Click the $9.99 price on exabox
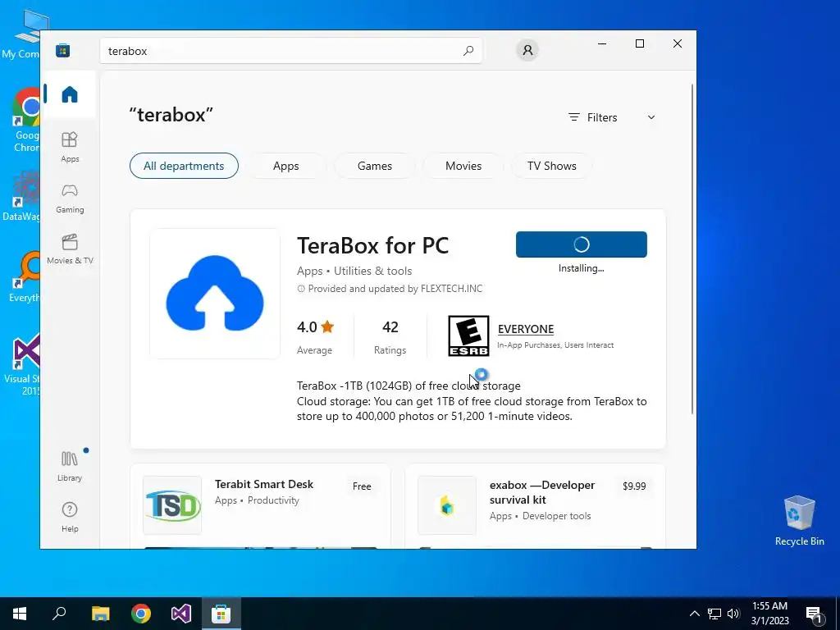 pyautogui.click(x=634, y=486)
